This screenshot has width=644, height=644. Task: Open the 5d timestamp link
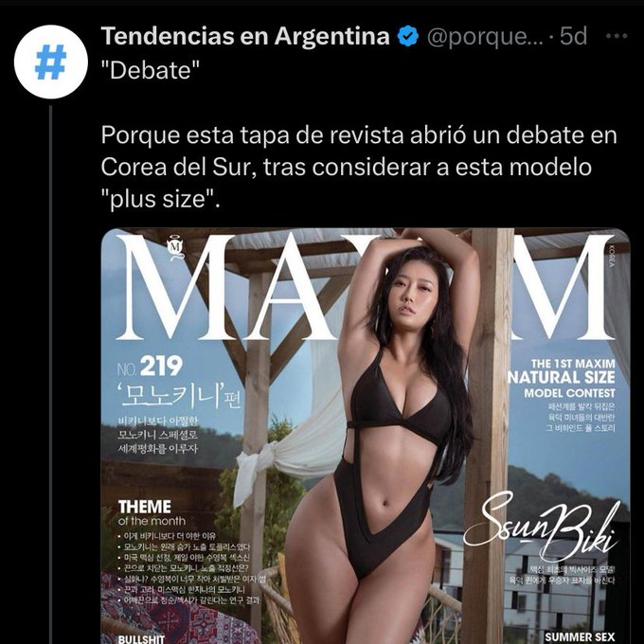click(x=573, y=36)
